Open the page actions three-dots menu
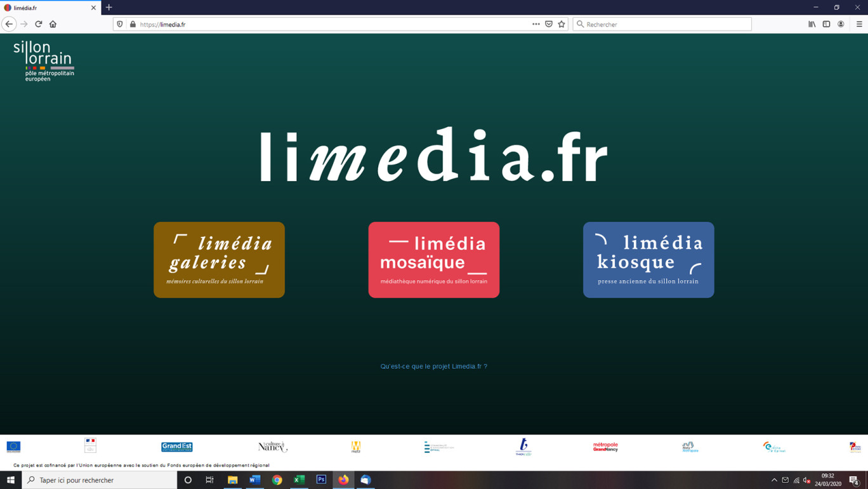Screen dimensions: 868x489 click(536, 24)
